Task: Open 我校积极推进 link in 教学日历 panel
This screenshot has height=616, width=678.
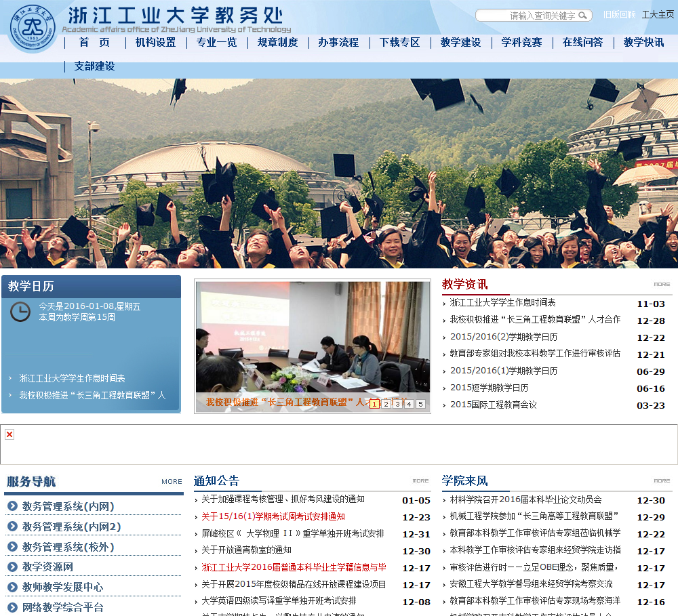Action: tap(92, 395)
